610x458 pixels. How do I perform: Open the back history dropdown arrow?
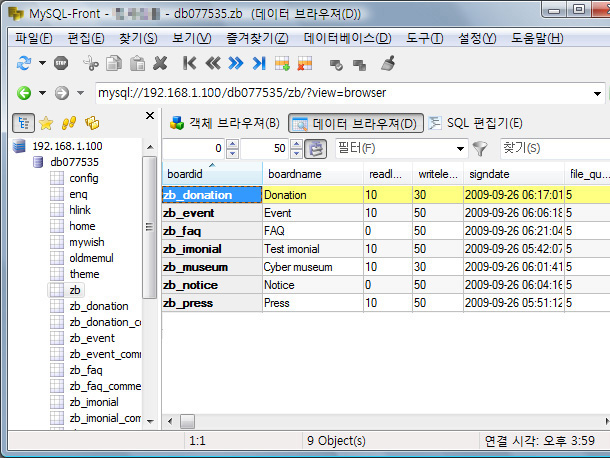42,93
